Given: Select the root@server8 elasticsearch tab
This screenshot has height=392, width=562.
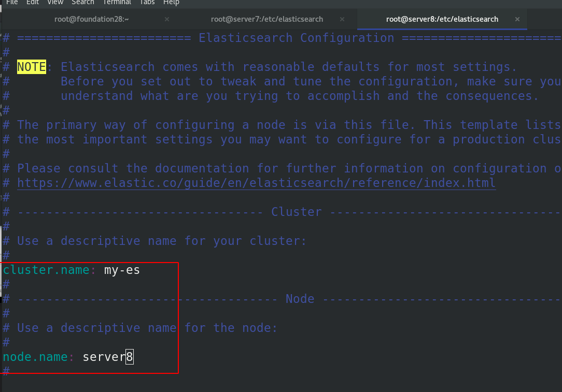Looking at the screenshot, I should coord(442,19).
